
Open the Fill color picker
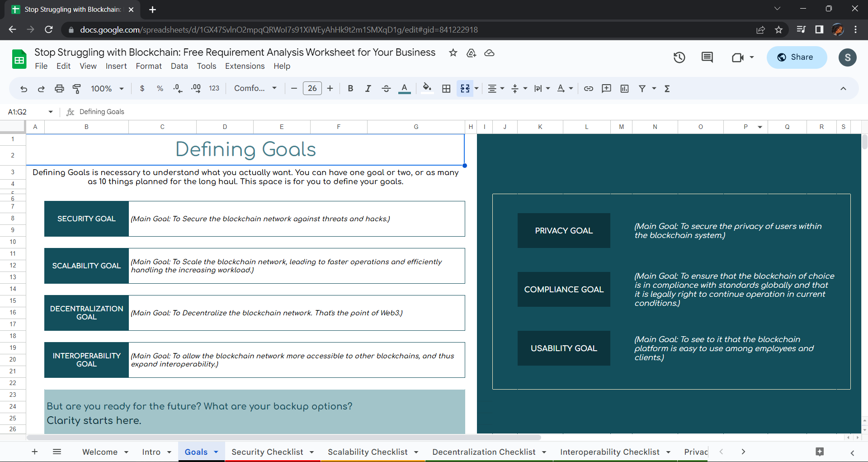427,89
